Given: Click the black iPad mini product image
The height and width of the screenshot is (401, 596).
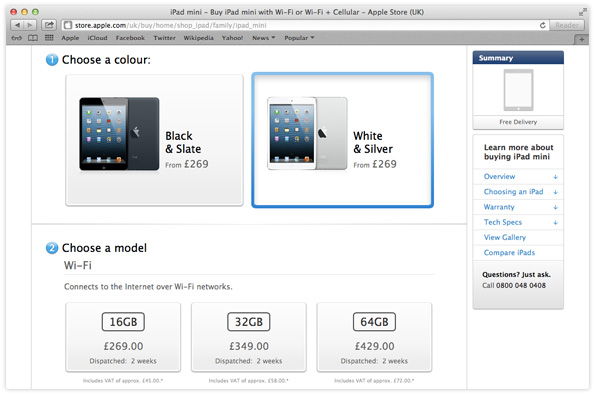Looking at the screenshot, I should tap(119, 134).
